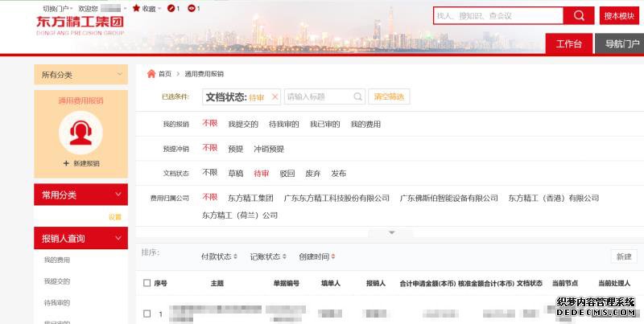The image size is (644, 324).
Task: Click the 单据编号 column header
Action: (287, 283)
